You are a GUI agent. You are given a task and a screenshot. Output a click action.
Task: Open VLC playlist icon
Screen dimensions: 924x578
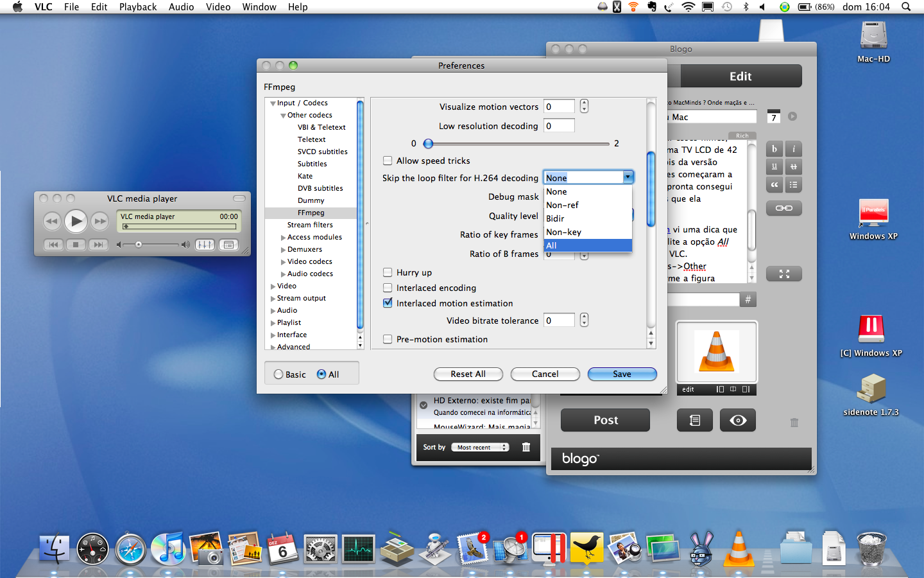pos(228,245)
